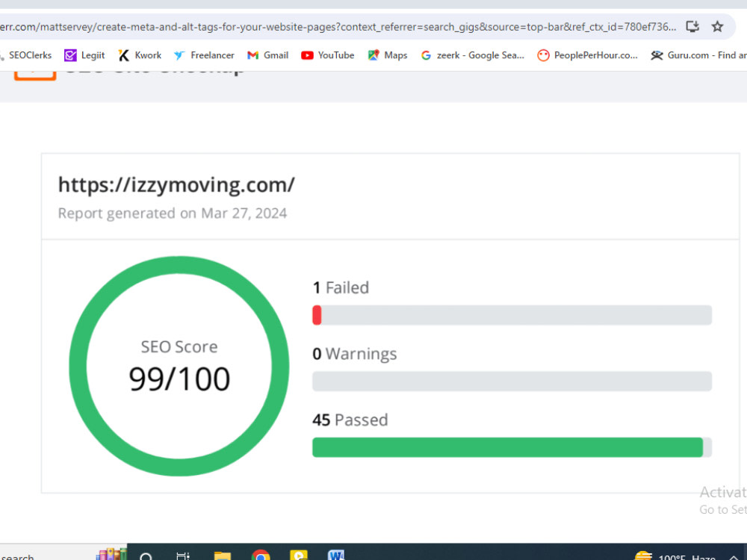747x560 pixels.
Task: Open the YouTube bookmark
Action: coord(328,55)
